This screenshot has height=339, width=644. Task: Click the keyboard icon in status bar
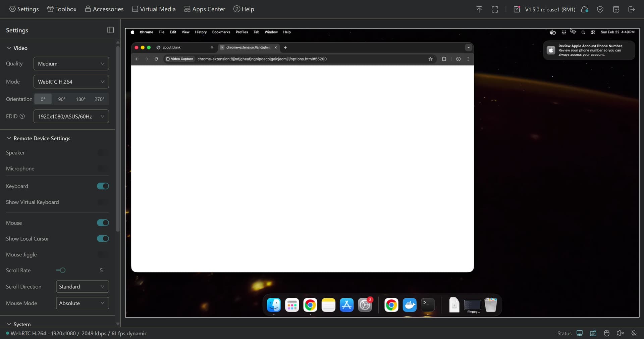[593, 333]
